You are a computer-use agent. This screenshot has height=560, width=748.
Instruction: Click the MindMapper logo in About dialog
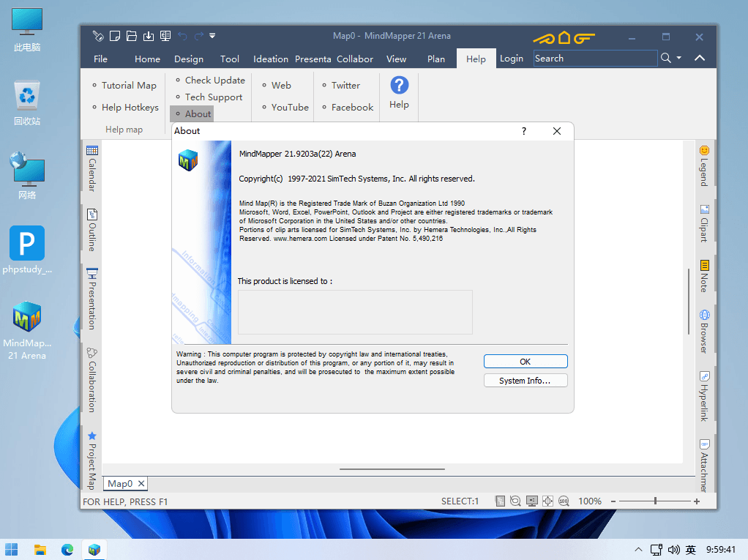pos(188,160)
